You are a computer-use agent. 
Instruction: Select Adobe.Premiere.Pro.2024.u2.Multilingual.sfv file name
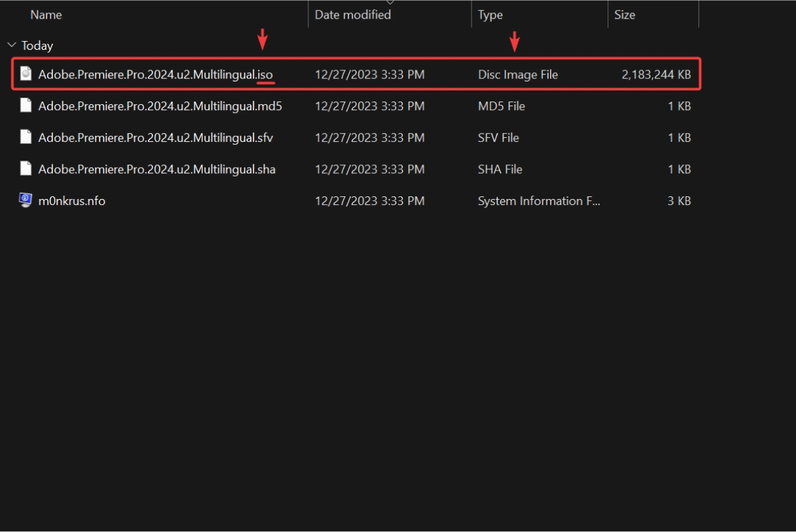pos(156,138)
